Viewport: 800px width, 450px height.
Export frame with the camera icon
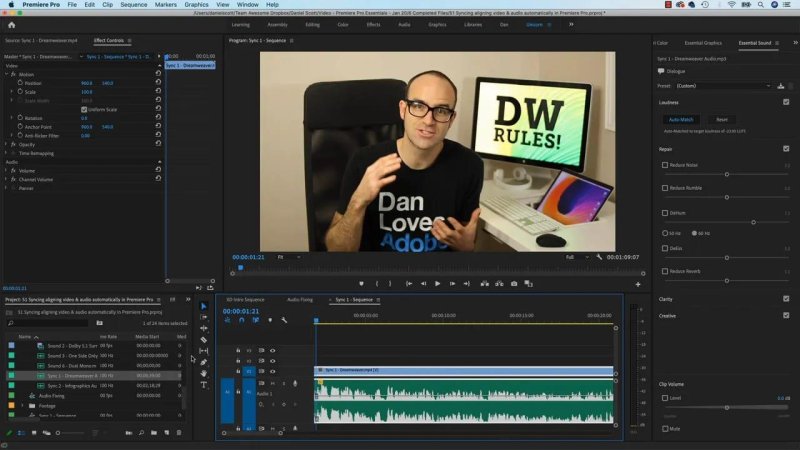tap(514, 284)
